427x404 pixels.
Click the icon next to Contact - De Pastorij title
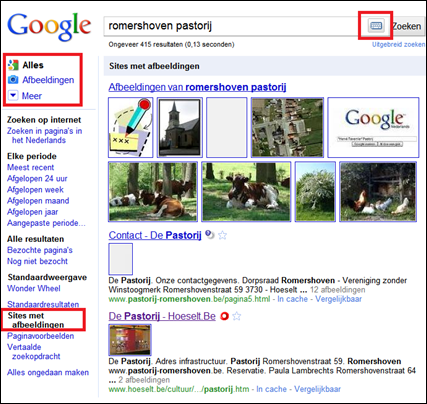[210, 235]
